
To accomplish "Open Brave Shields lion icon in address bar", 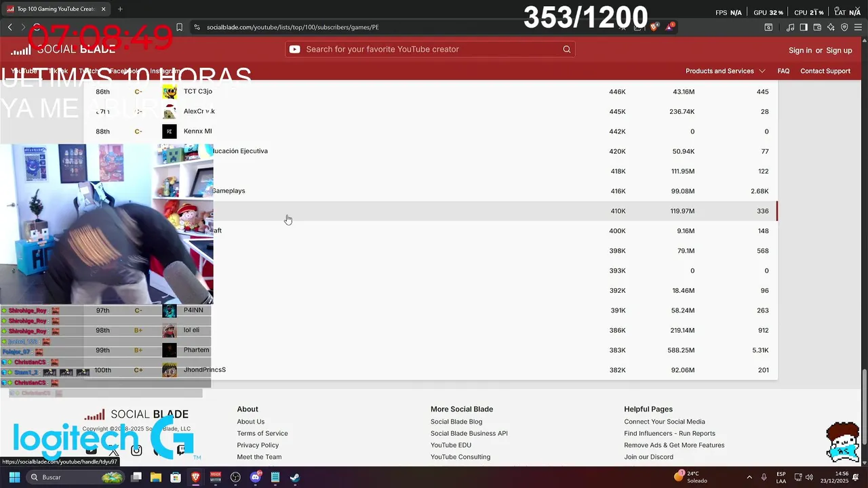I will pos(654,27).
